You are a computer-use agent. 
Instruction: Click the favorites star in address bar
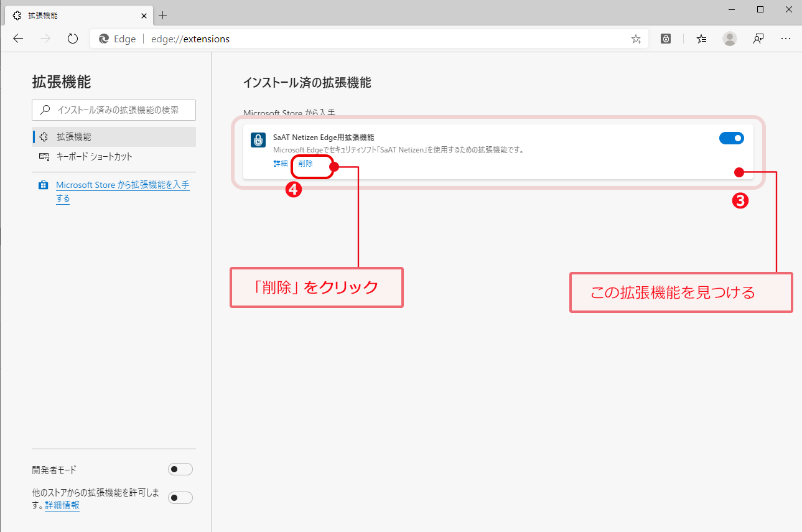point(635,39)
